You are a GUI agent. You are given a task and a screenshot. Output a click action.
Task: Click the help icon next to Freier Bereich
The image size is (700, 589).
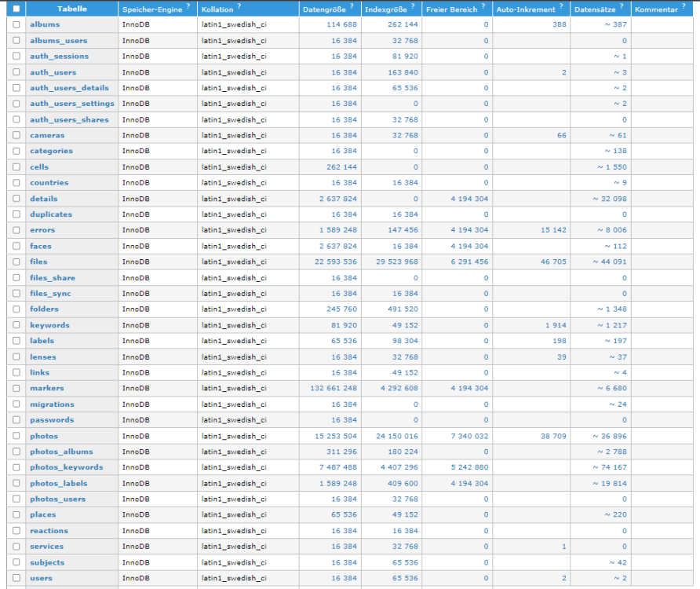(483, 6)
